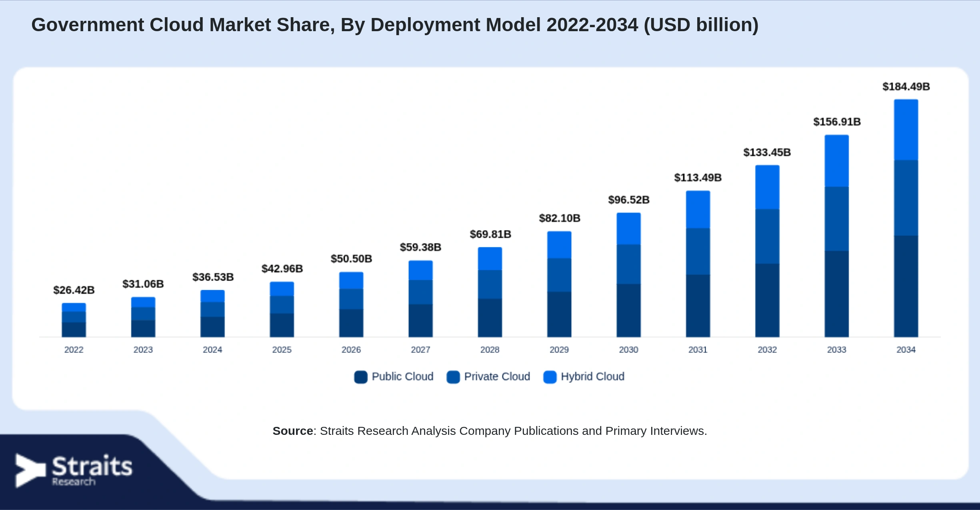Click the Hybrid Cloud segment of 2032 bar
The image size is (980, 510).
(767, 187)
